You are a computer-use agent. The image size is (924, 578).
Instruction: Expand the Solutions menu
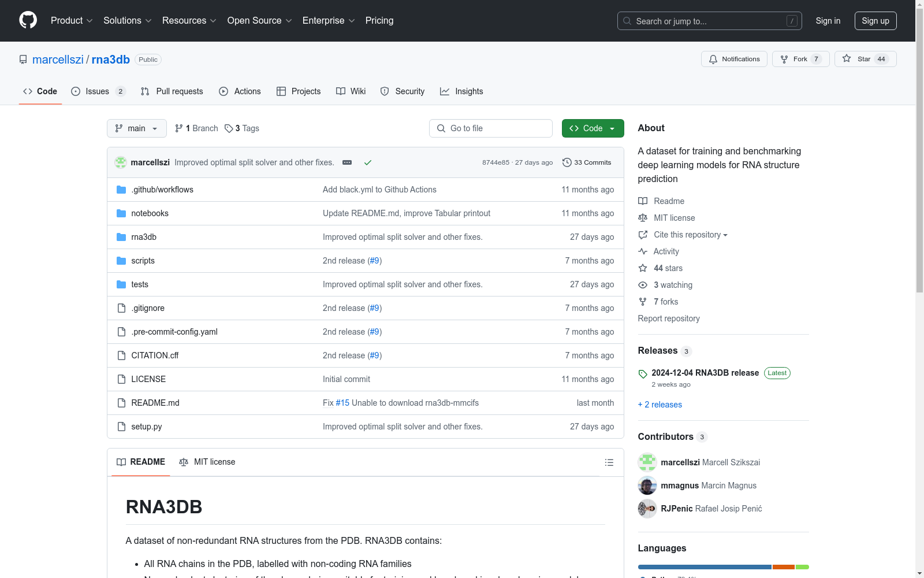pyautogui.click(x=128, y=21)
